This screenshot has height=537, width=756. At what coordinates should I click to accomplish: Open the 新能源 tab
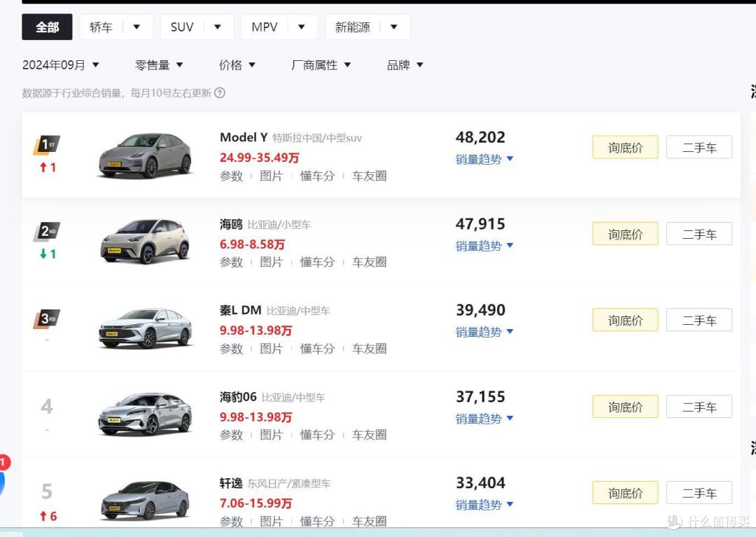352,27
